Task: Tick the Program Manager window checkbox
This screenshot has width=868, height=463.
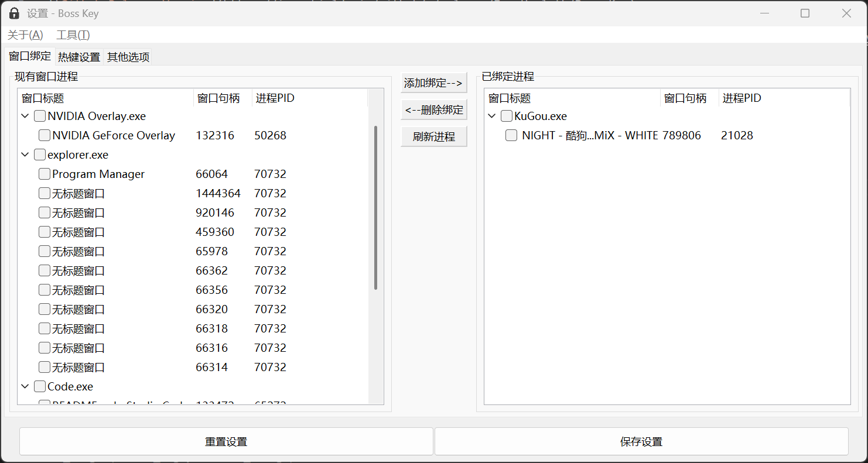Action: coord(45,174)
